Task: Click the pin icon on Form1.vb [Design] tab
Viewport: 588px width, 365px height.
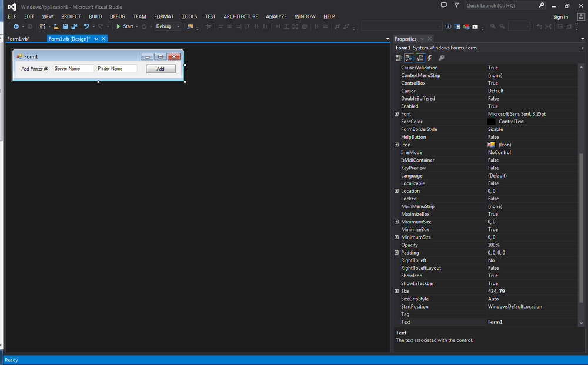Action: pos(96,39)
